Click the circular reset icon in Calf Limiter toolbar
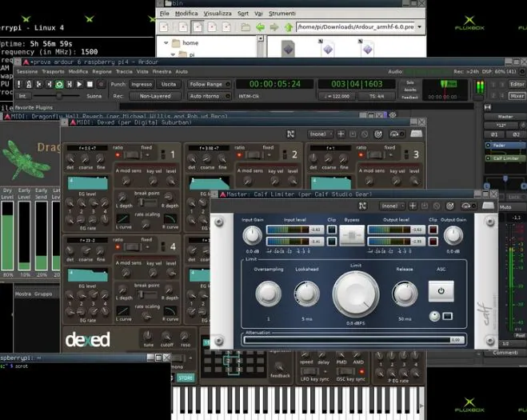527x420 pixels. coord(450,206)
